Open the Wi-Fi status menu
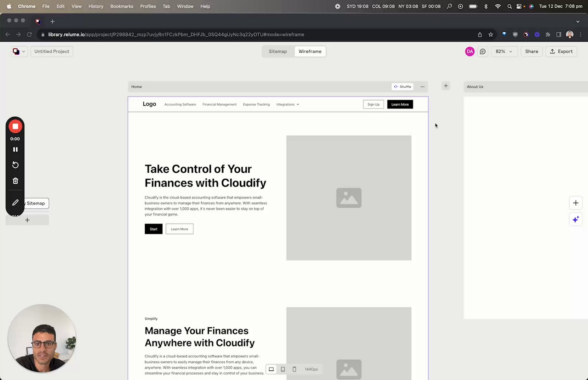This screenshot has width=588, height=380. click(498, 6)
